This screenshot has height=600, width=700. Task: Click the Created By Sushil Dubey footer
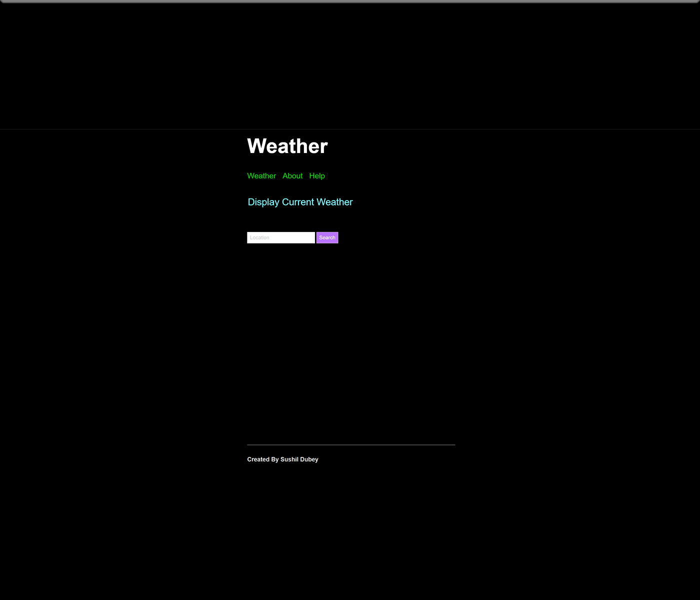coord(282,459)
